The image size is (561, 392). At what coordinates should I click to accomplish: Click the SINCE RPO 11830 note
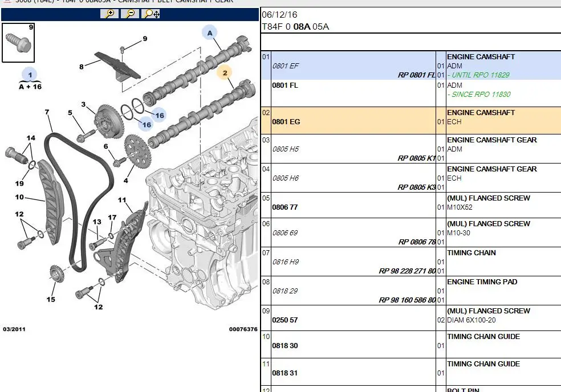pos(479,95)
